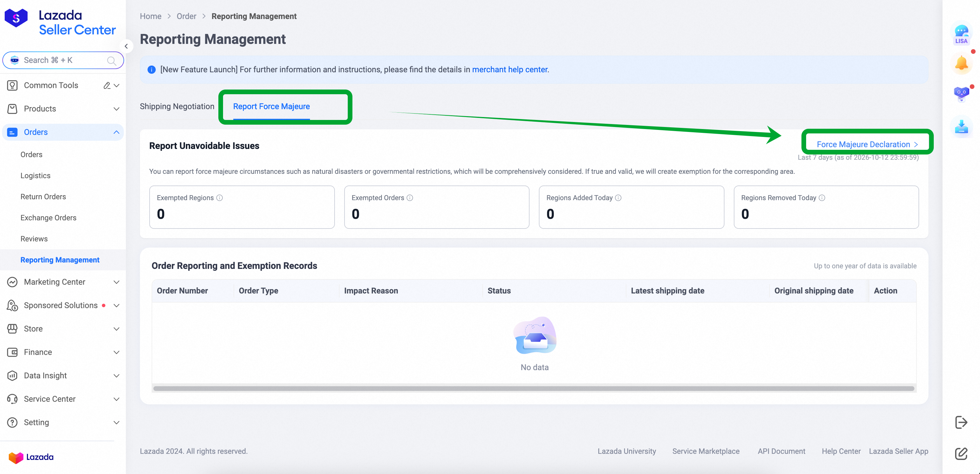Click the Lazada heart logo at bottom left
The width and height of the screenshot is (980, 474).
[31, 457]
